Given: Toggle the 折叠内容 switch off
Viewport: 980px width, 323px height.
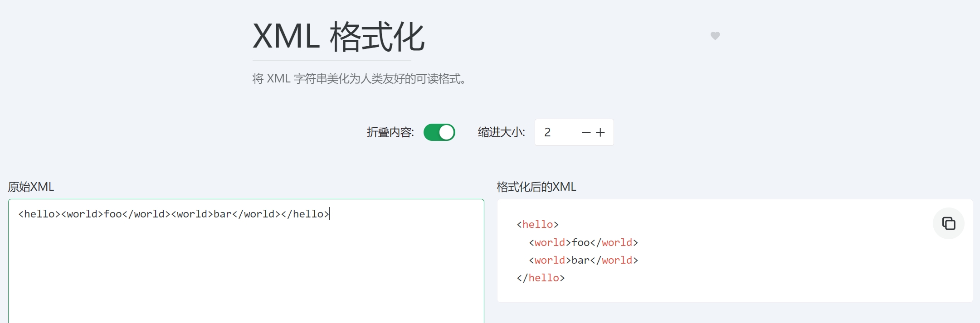Looking at the screenshot, I should tap(439, 132).
